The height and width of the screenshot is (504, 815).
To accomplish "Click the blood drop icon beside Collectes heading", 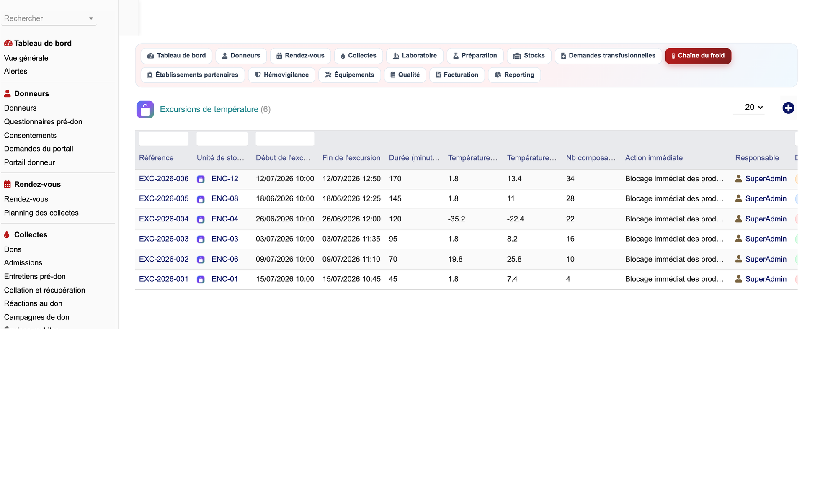I will click(x=7, y=234).
